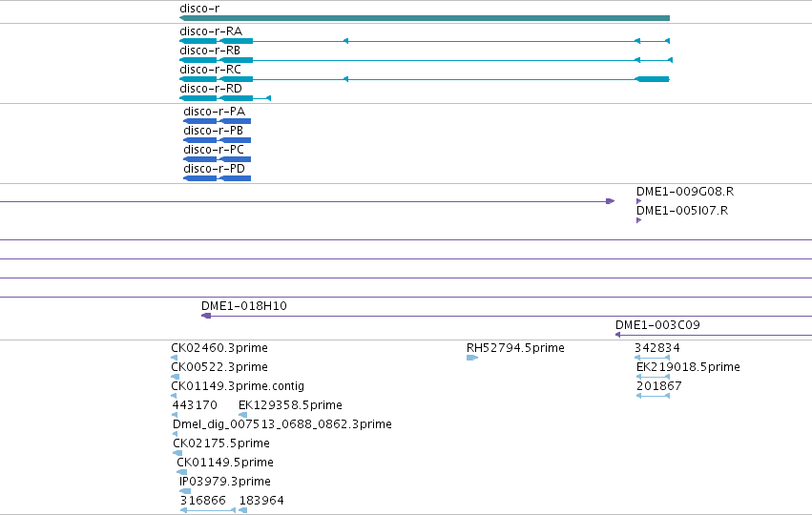
Task: Select the EK219018.5prime EST label
Action: [688, 367]
